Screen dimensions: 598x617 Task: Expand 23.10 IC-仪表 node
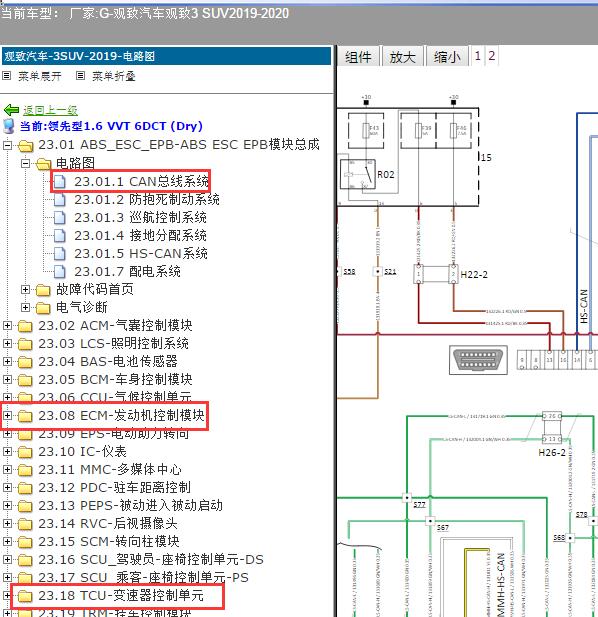(x=7, y=451)
